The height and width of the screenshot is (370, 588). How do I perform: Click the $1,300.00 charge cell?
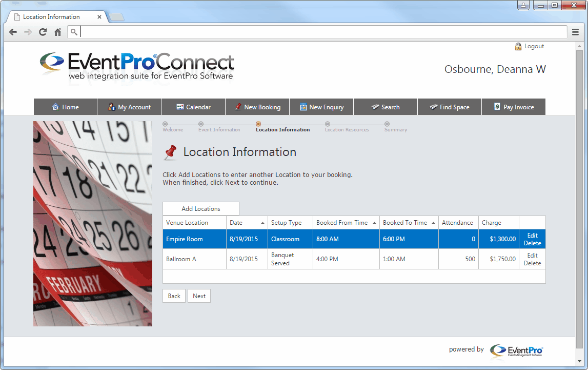point(499,239)
